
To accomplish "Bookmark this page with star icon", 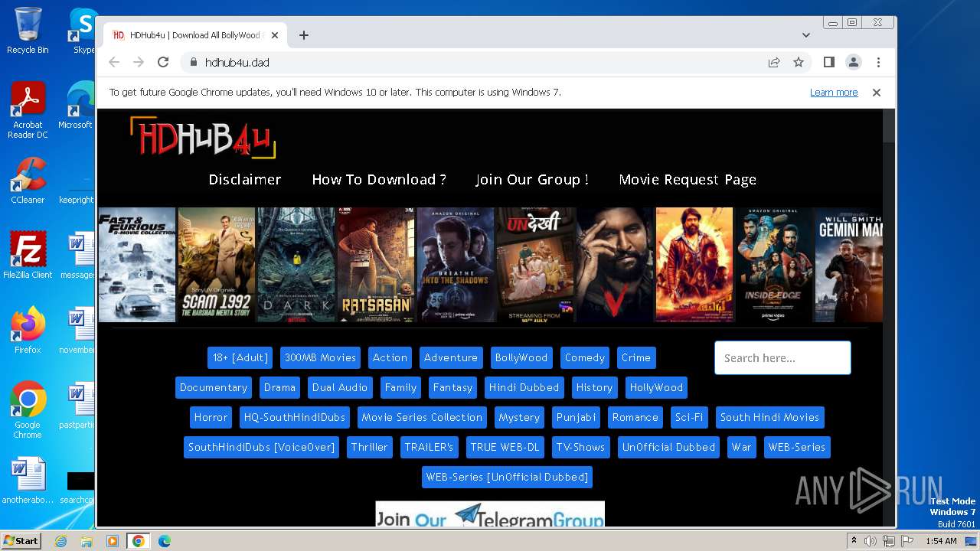I will [x=799, y=62].
